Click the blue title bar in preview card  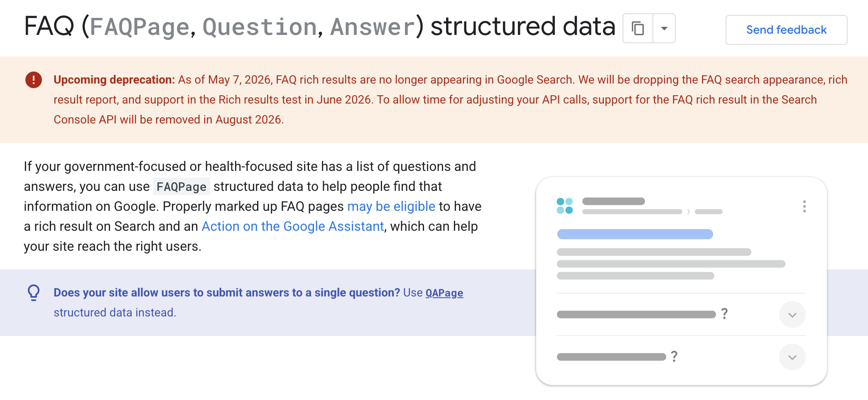[x=635, y=234]
